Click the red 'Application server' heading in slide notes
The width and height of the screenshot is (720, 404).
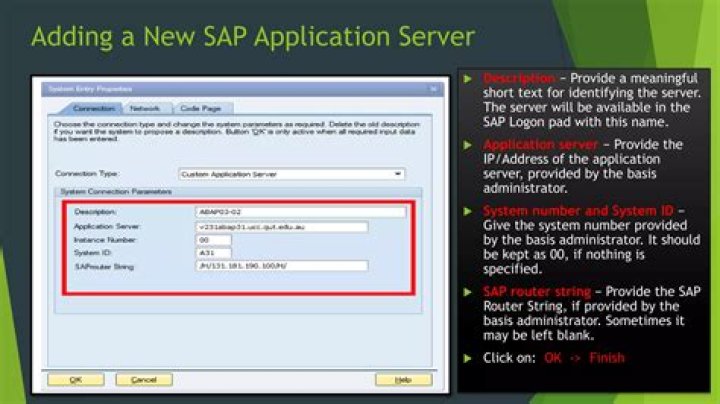click(x=540, y=144)
